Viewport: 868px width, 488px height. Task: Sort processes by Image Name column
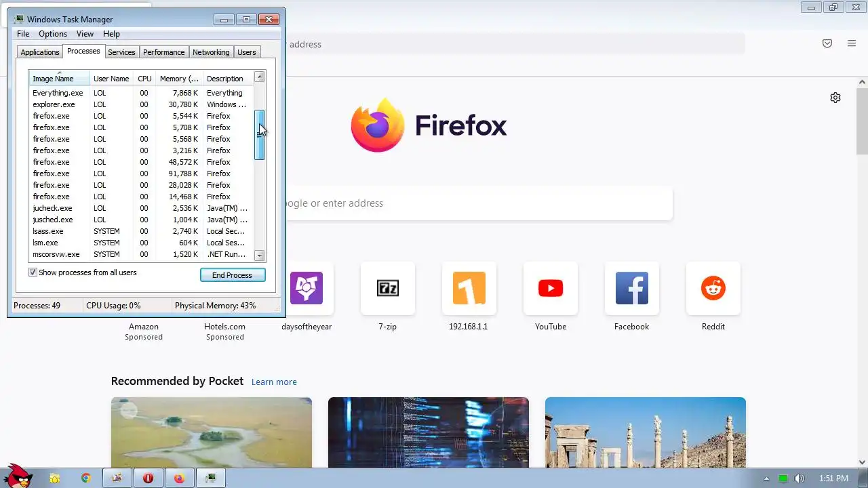point(59,79)
